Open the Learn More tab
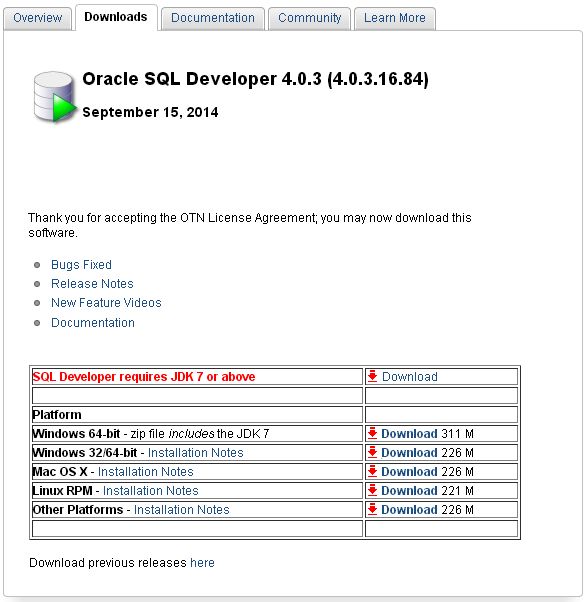This screenshot has height=602, width=585. pos(395,18)
